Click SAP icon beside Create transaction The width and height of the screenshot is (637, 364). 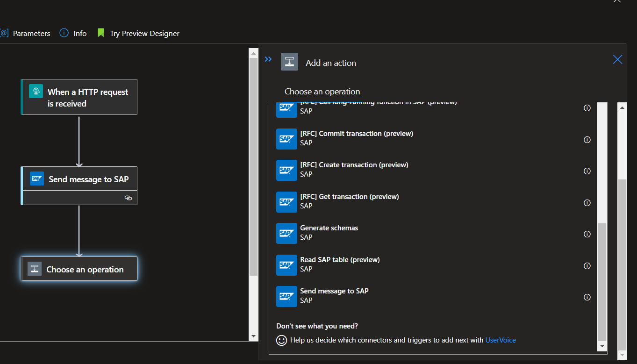pyautogui.click(x=286, y=170)
